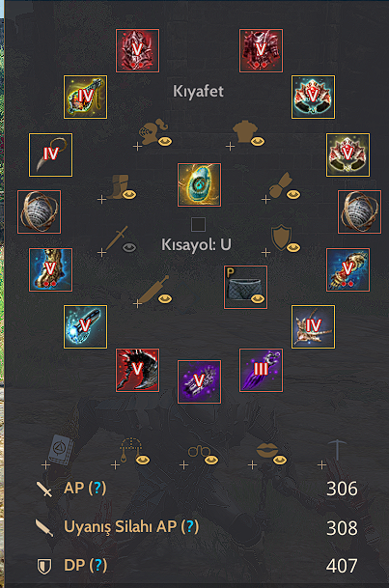
Task: Select the yellow-glow necklace slot marked IV
Action: [x=86, y=98]
